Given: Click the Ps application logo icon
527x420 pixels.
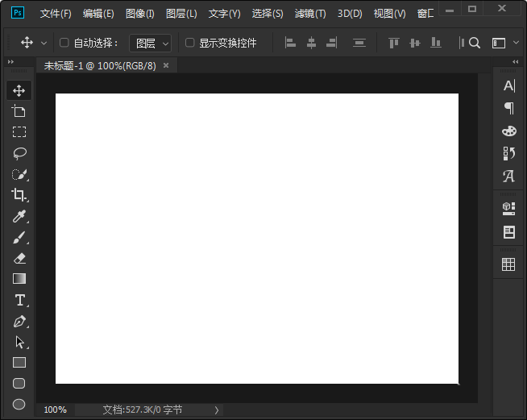Looking at the screenshot, I should (x=18, y=13).
